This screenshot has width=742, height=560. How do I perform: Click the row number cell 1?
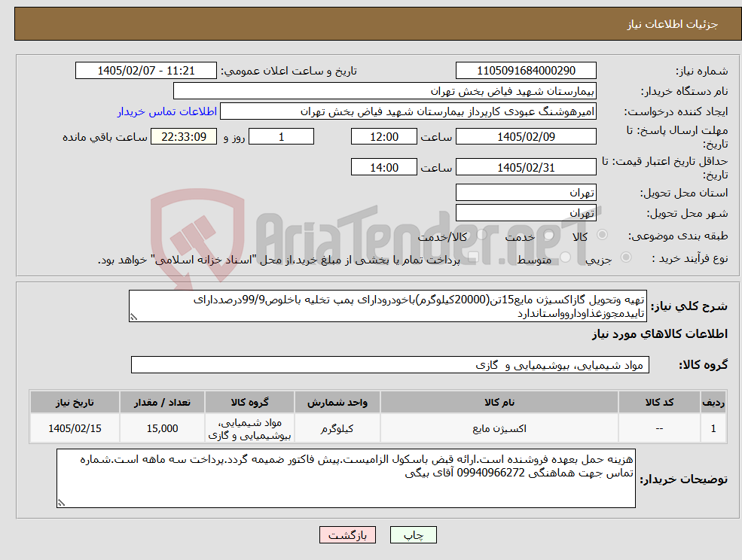click(713, 428)
